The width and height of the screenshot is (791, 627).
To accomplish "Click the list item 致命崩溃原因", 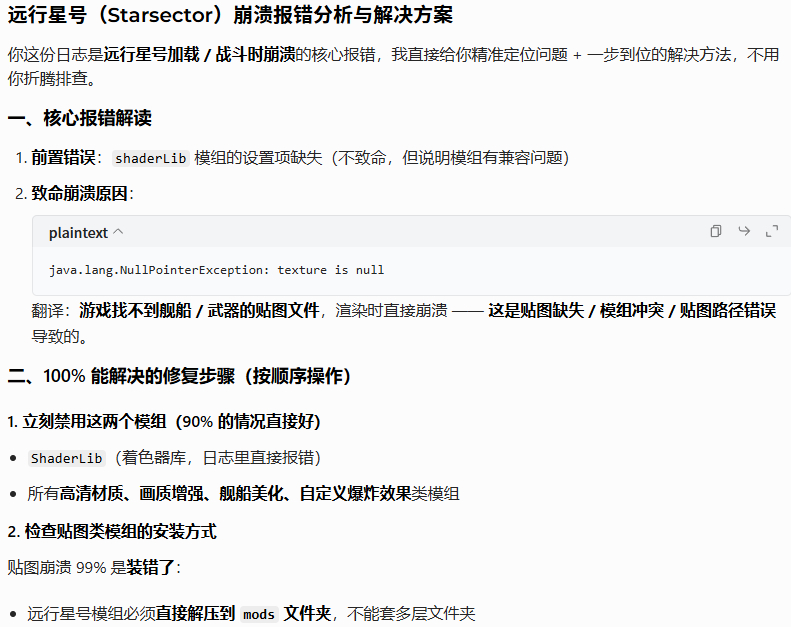I will [x=75, y=193].
